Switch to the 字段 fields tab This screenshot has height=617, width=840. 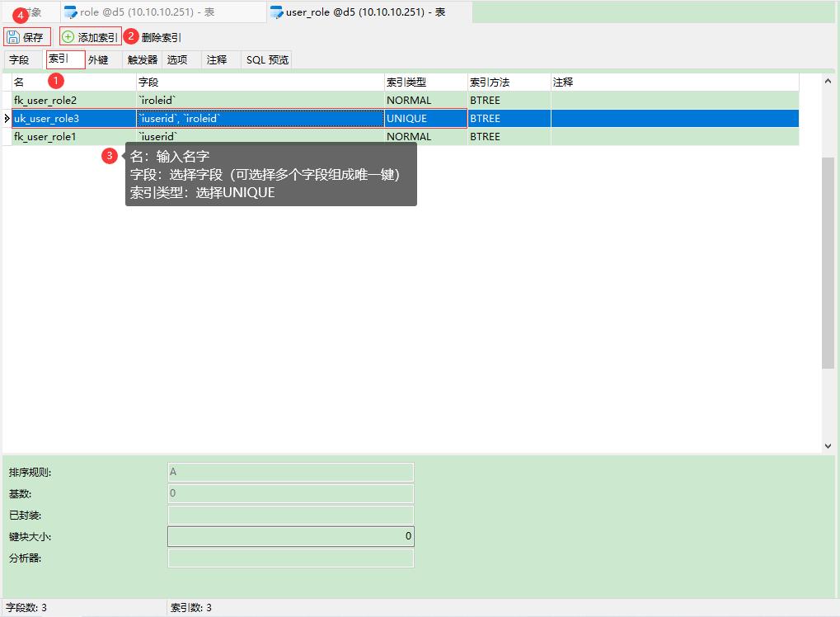point(19,59)
